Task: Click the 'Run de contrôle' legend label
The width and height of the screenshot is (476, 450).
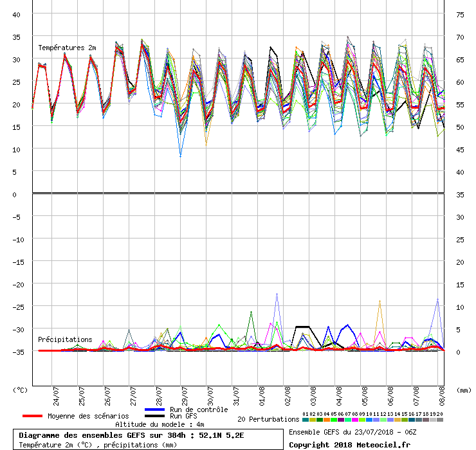Action: click(x=199, y=410)
